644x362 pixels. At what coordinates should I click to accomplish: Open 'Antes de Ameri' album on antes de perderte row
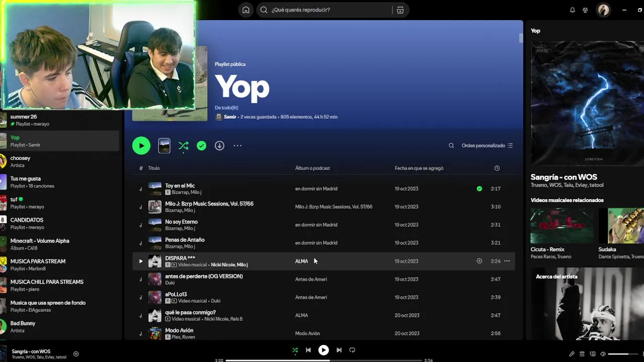311,279
